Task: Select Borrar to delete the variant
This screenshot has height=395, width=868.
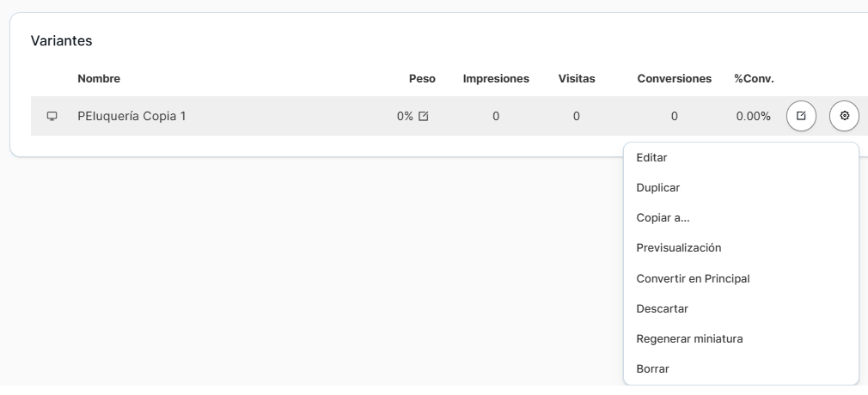Action: point(652,368)
